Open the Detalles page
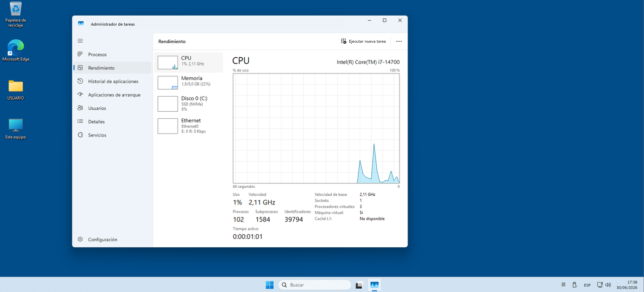This screenshot has width=644, height=292. tap(112, 121)
